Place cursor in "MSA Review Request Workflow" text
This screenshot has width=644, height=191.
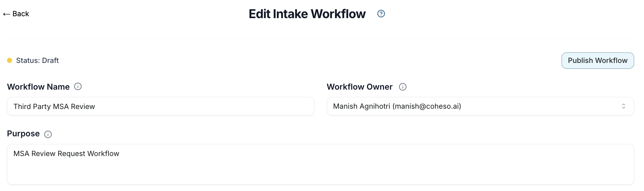tap(66, 153)
